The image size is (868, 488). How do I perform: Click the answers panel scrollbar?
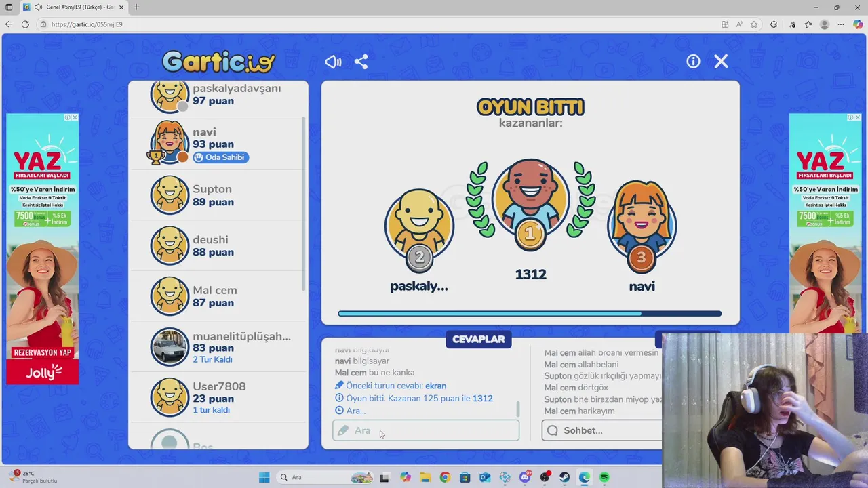[518, 409]
